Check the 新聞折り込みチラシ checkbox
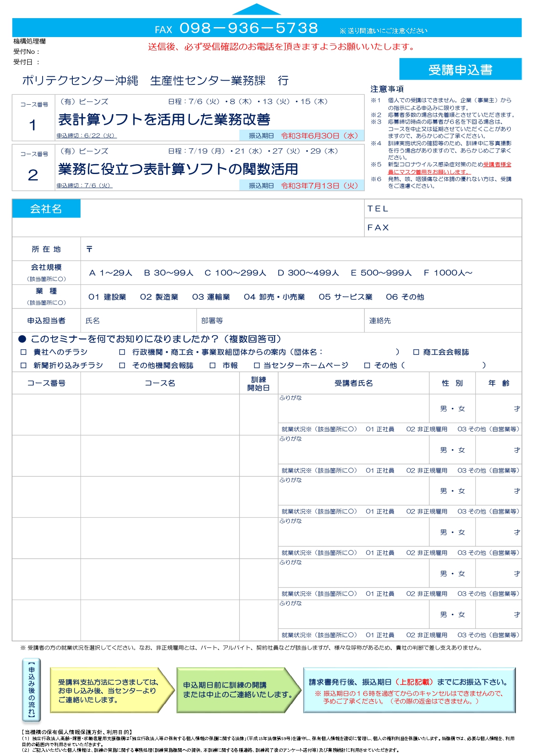534x756 pixels. pyautogui.click(x=24, y=365)
